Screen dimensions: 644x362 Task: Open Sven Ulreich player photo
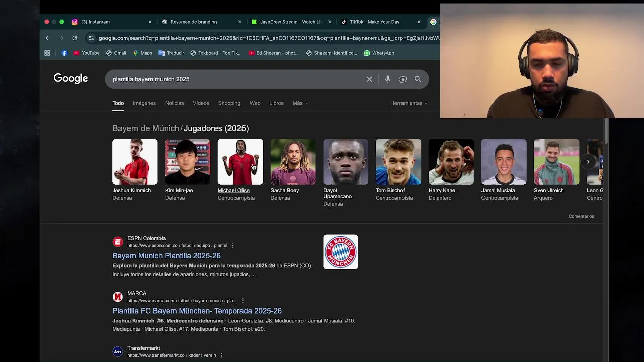(x=556, y=162)
